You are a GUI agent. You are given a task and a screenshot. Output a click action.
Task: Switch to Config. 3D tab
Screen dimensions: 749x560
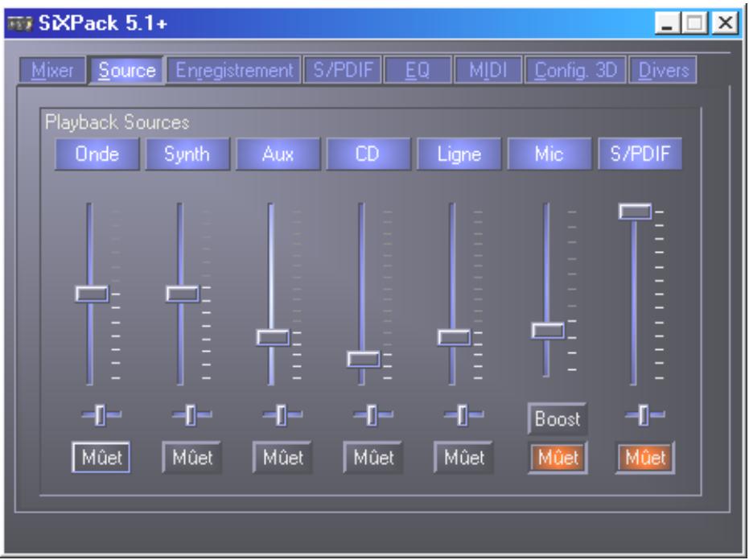(x=575, y=70)
